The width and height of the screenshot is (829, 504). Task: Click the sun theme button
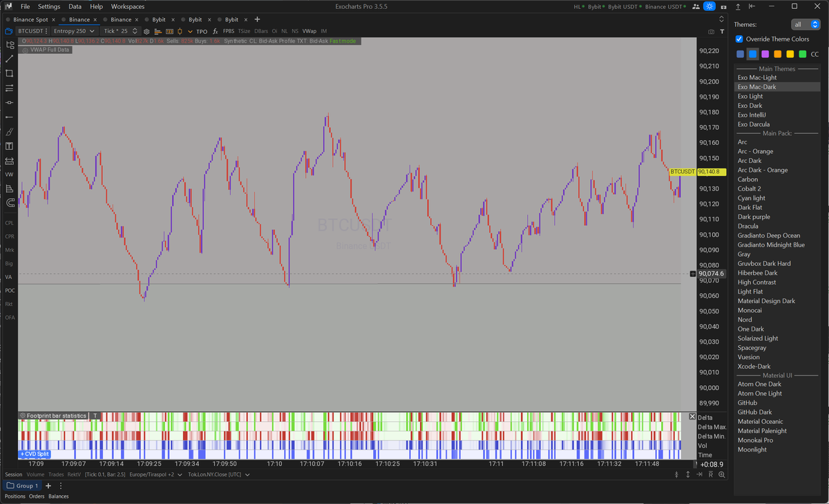pos(709,6)
